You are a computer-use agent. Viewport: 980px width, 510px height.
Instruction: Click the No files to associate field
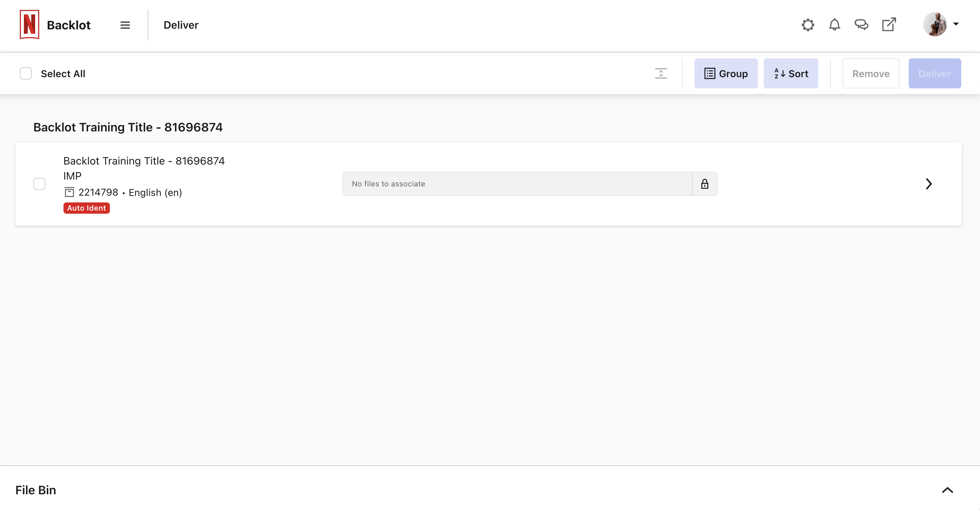click(x=517, y=184)
